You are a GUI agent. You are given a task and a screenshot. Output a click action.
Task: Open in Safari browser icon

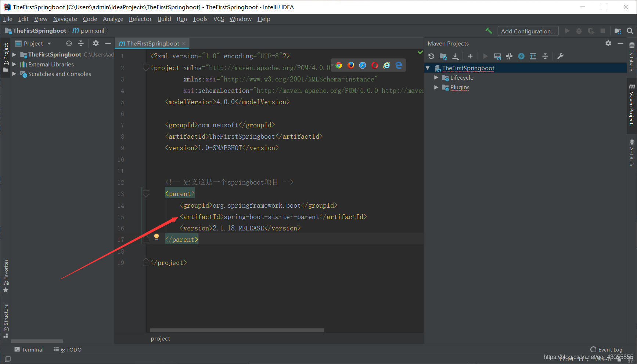pos(363,65)
